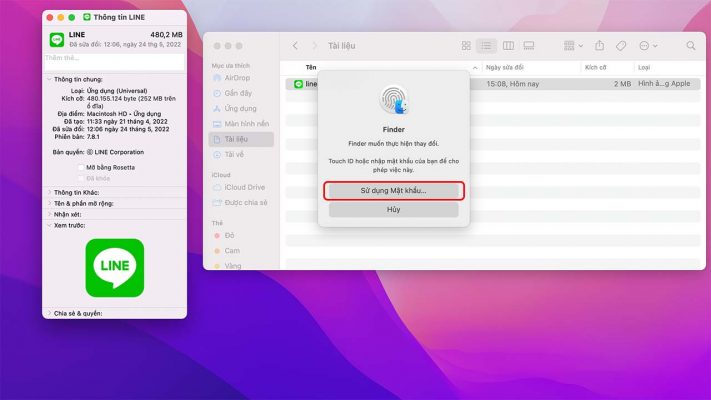Select Ứng dụng in Finder sidebar
Image resolution: width=711 pixels, height=400 pixels.
(x=241, y=108)
